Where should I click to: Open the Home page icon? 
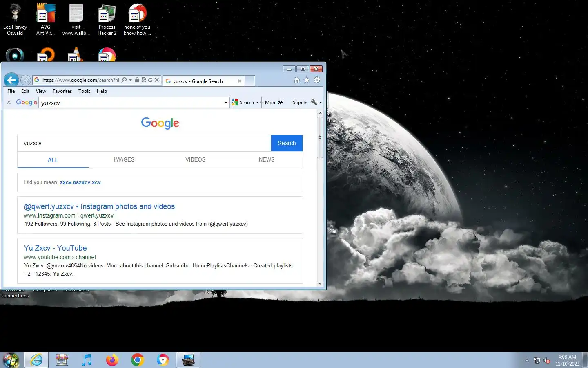(297, 80)
